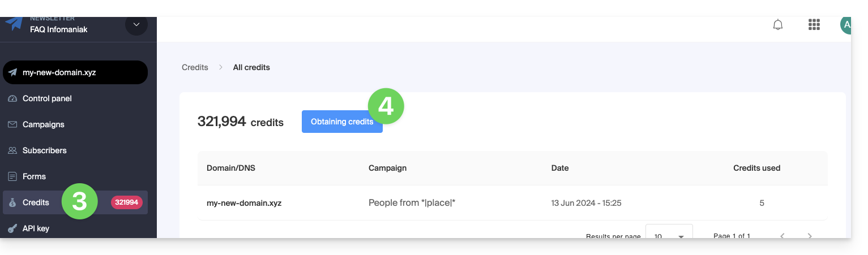Go to previous page chevron
868x255 pixels.
783,236
